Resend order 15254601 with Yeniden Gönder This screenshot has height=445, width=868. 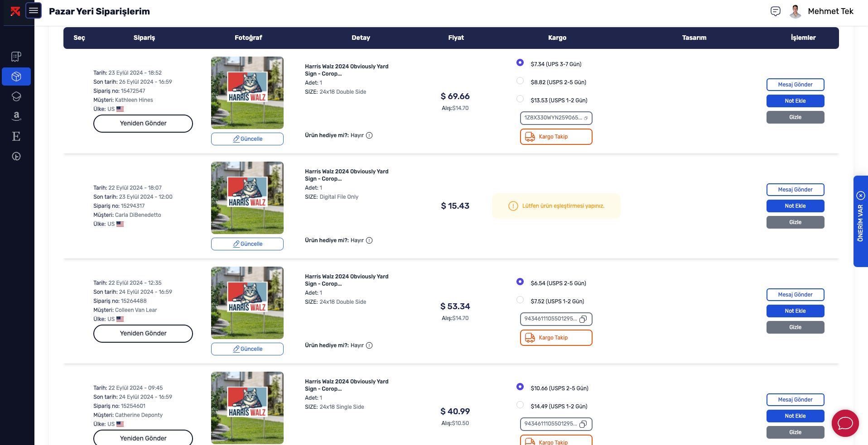(143, 437)
